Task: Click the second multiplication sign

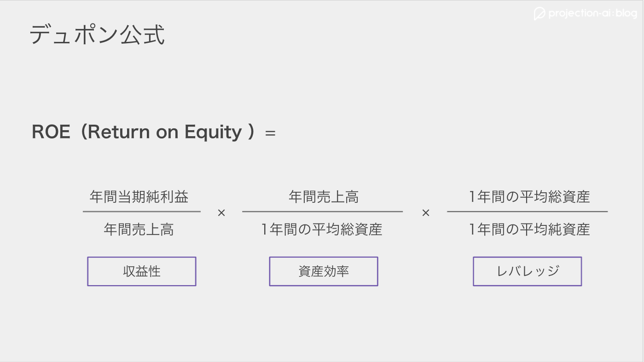Action: (x=426, y=213)
